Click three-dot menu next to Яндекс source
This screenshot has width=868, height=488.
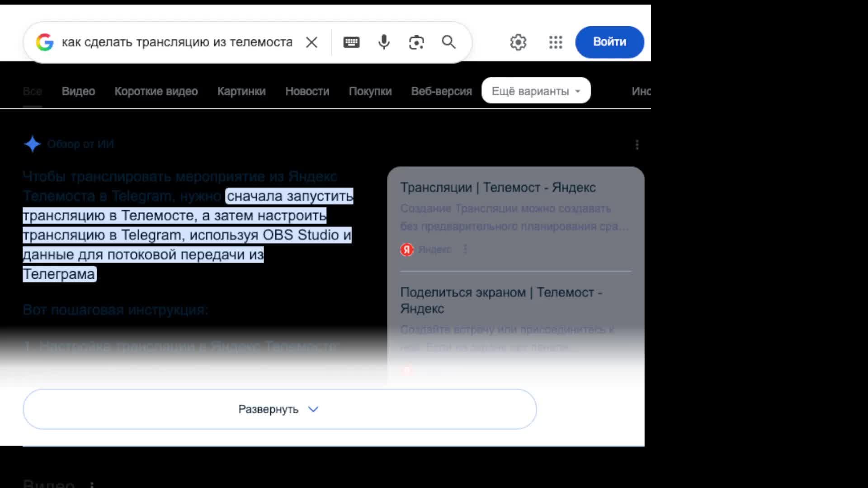(465, 249)
